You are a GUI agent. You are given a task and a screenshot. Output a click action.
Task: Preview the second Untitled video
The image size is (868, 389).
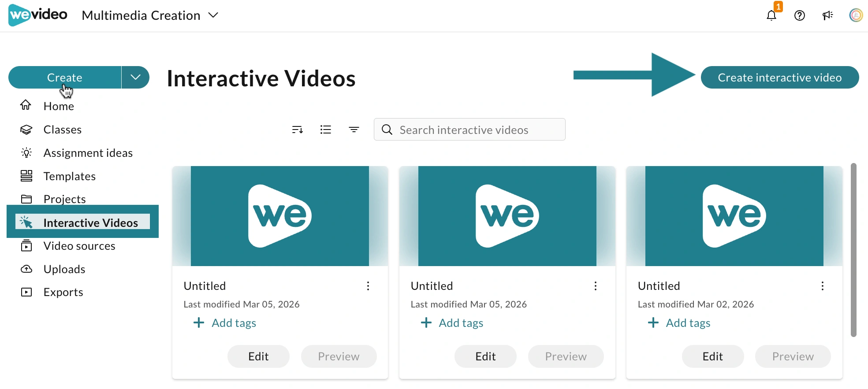[566, 356]
